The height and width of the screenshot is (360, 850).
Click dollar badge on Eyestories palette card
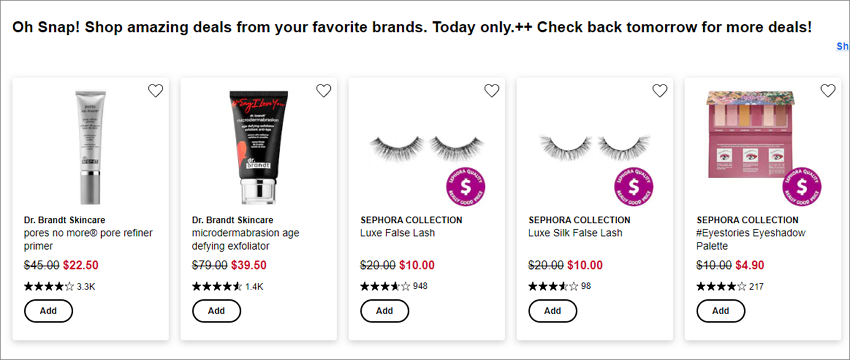tap(802, 187)
